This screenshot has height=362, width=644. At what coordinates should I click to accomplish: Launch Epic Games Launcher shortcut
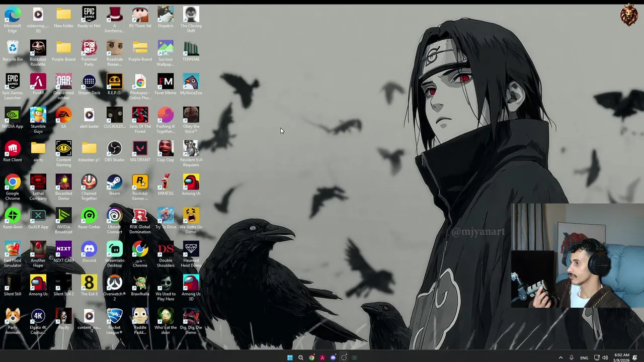click(13, 86)
